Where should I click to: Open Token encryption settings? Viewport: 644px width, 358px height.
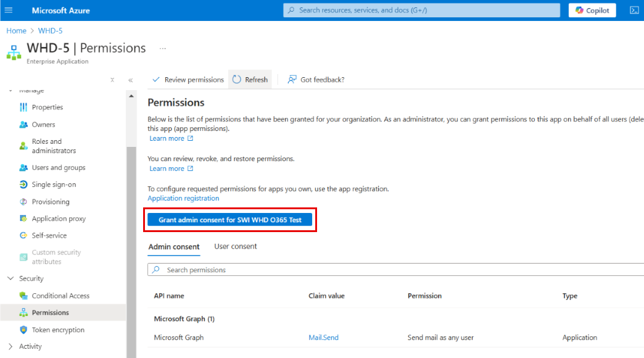click(x=58, y=330)
